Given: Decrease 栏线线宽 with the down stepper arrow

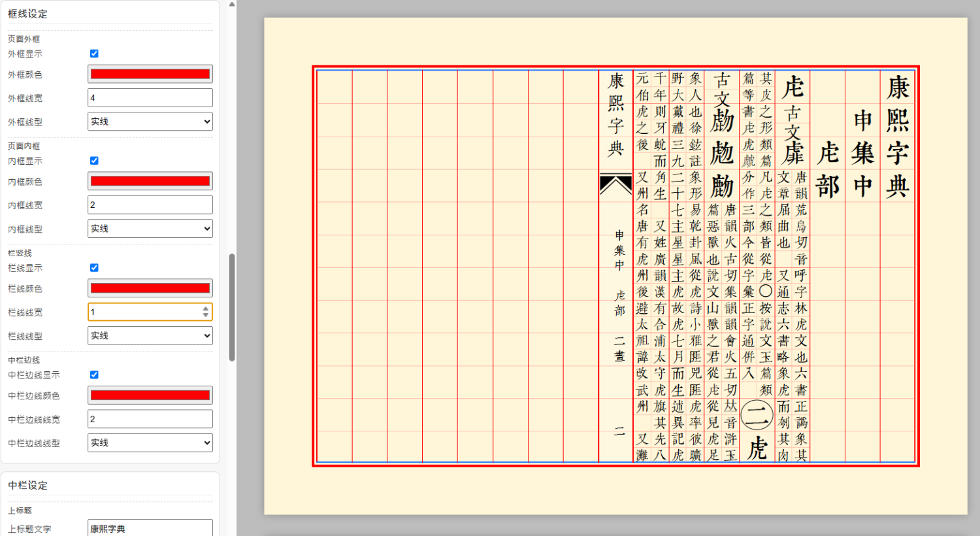Looking at the screenshot, I should pos(206,316).
